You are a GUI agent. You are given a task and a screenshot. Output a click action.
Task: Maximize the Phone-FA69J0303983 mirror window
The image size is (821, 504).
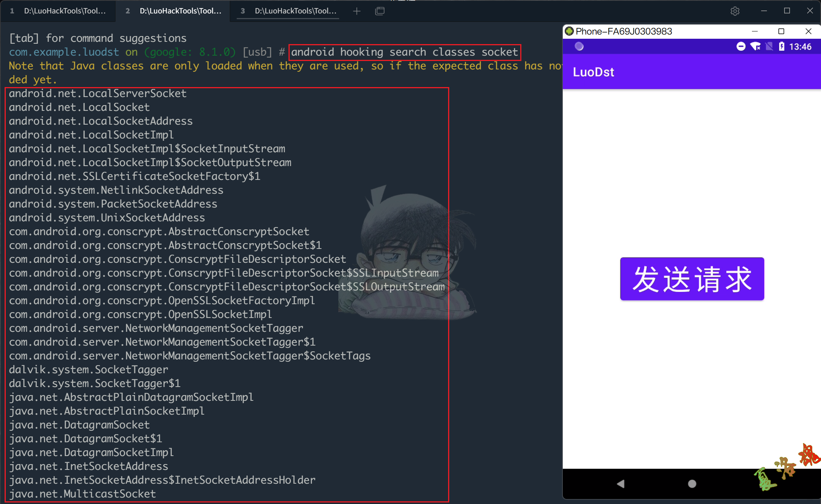click(x=781, y=31)
